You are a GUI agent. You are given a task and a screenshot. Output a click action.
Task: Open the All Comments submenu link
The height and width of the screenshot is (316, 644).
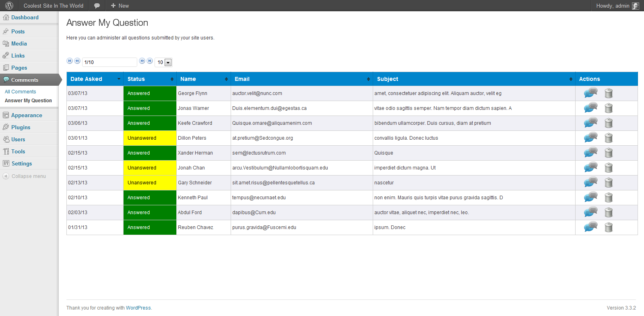coord(21,92)
